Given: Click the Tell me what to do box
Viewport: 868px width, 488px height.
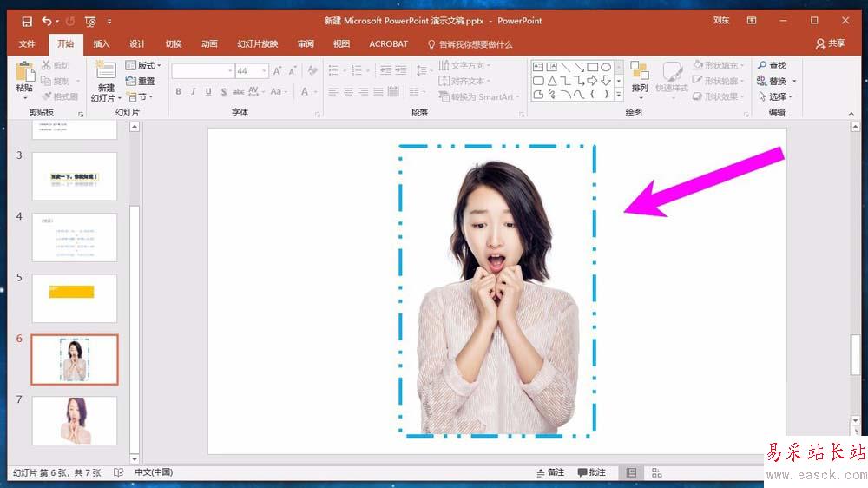Looking at the screenshot, I should 470,44.
